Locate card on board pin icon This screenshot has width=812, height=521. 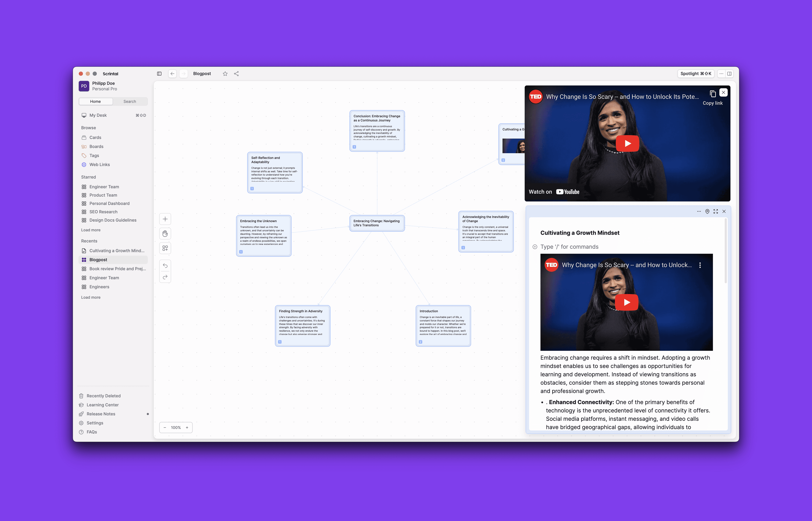tap(707, 211)
